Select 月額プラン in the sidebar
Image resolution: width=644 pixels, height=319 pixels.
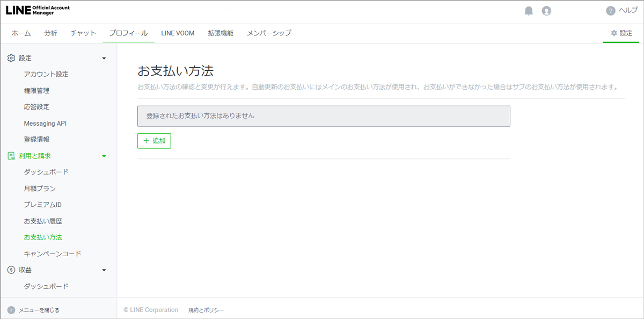pos(40,189)
